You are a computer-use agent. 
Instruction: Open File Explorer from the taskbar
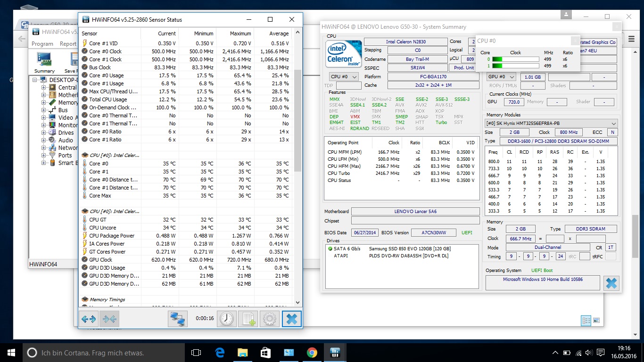point(242,353)
